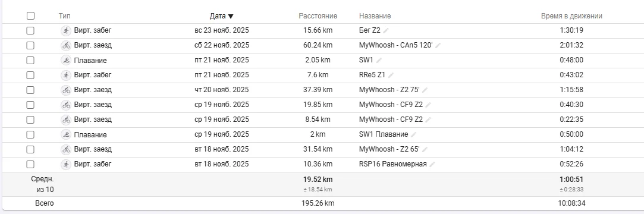Check the box for the Бег Z2 row
Viewport: 644px width, 214px height.
(30, 31)
